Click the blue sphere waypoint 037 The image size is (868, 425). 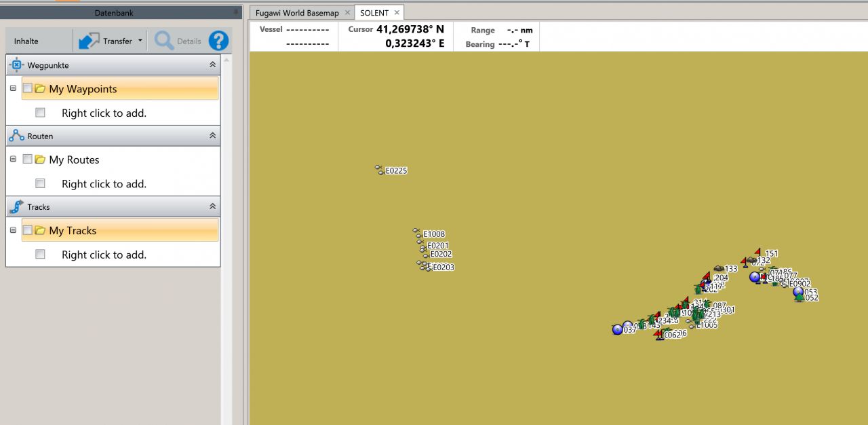pos(617,330)
